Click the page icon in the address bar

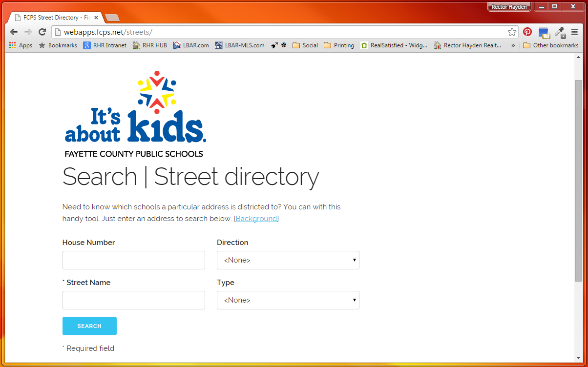57,32
